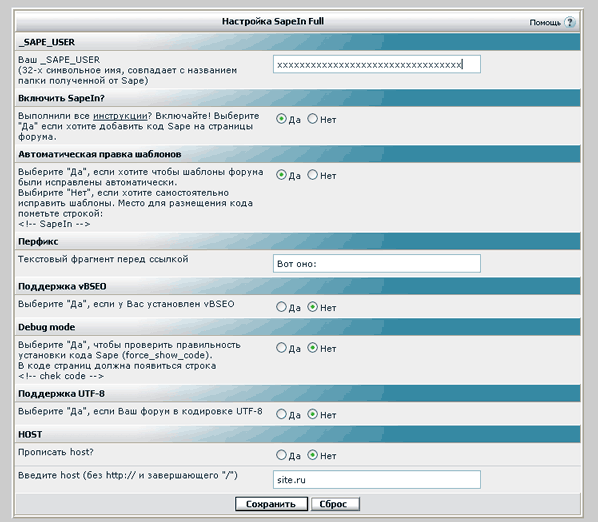This screenshot has height=522, width=598.
Task: Focus the _SAPE_USER input field
Action: coord(377,64)
